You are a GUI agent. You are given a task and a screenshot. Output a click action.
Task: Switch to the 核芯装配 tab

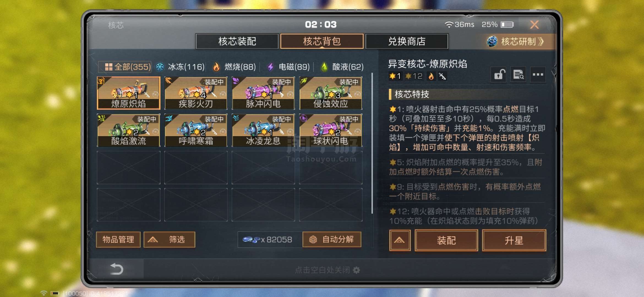coord(237,41)
